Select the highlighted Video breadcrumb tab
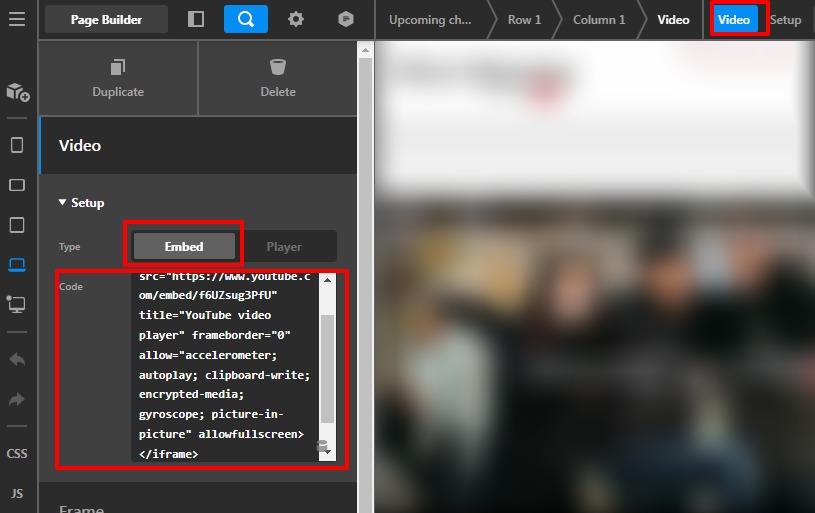 tap(734, 20)
